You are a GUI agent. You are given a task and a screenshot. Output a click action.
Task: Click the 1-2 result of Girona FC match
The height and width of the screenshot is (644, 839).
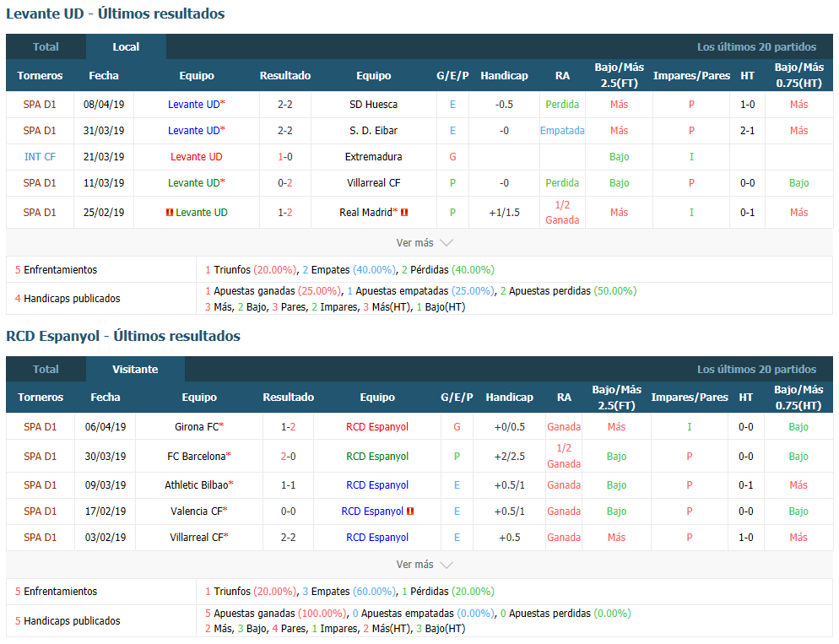click(x=289, y=427)
